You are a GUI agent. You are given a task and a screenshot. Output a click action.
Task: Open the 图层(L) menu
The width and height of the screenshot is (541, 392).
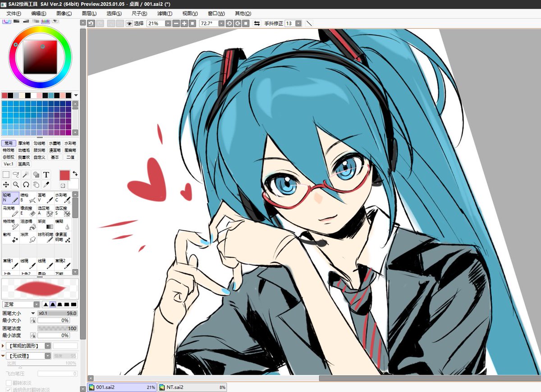[89, 13]
